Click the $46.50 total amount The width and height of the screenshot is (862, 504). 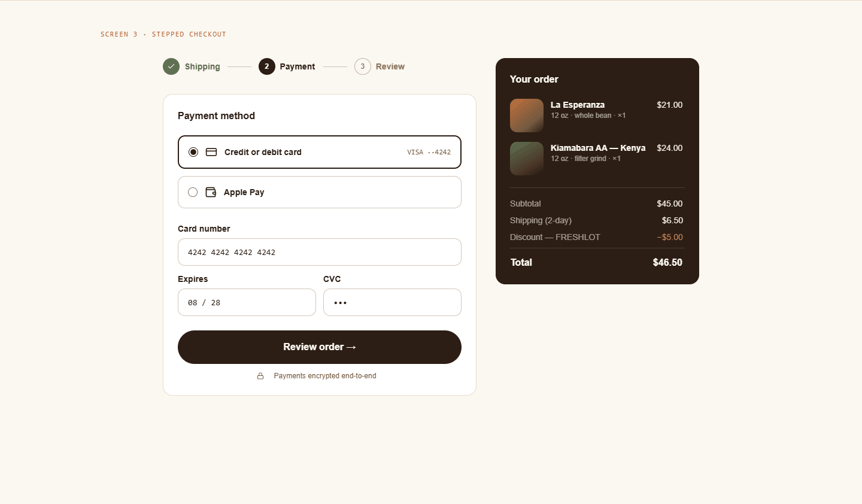pyautogui.click(x=667, y=262)
